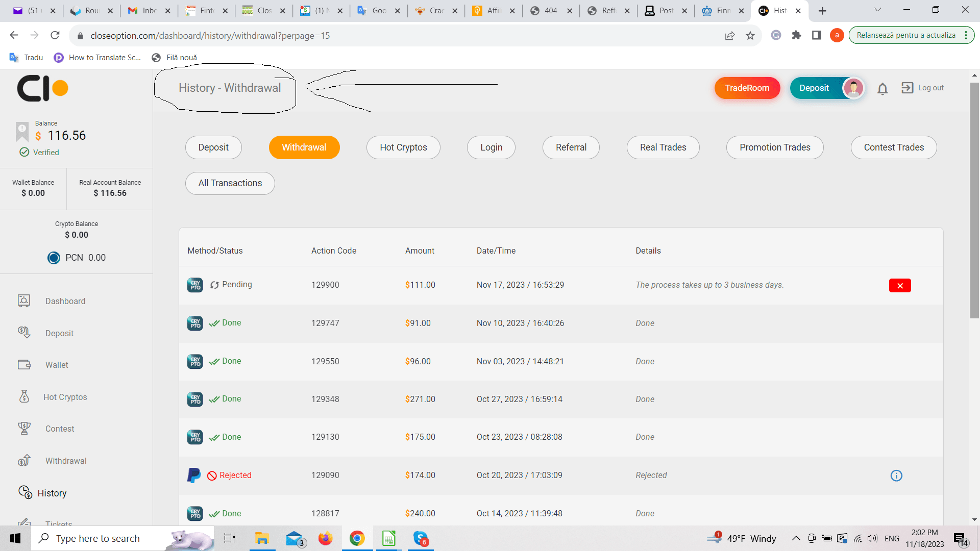Click the notification bell icon
The width and height of the screenshot is (980, 551).
click(x=883, y=89)
